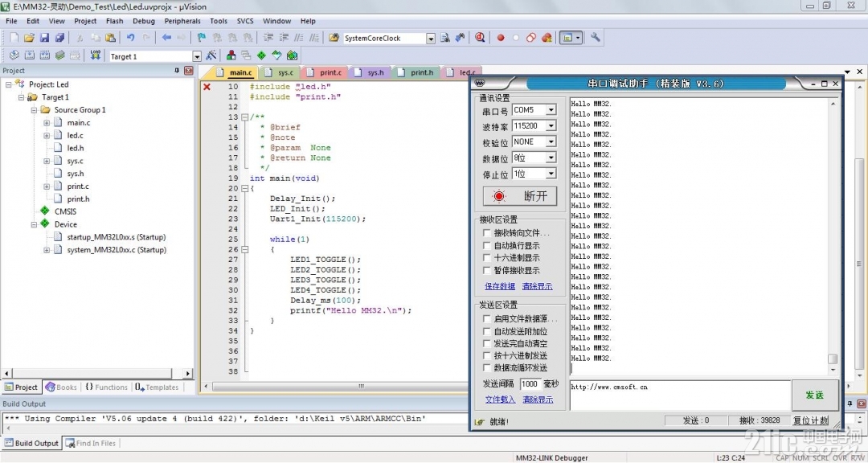Rebuild all target files icon
The height and width of the screenshot is (463, 868).
[44, 55]
